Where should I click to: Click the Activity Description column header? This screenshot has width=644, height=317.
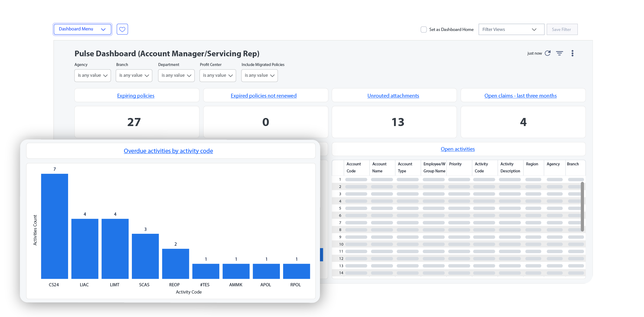click(510, 168)
